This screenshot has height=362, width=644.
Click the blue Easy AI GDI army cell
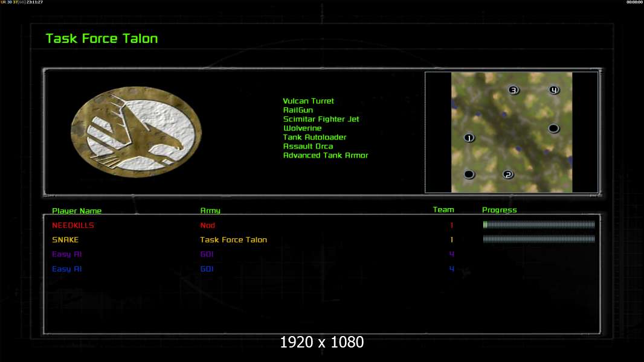207,269
